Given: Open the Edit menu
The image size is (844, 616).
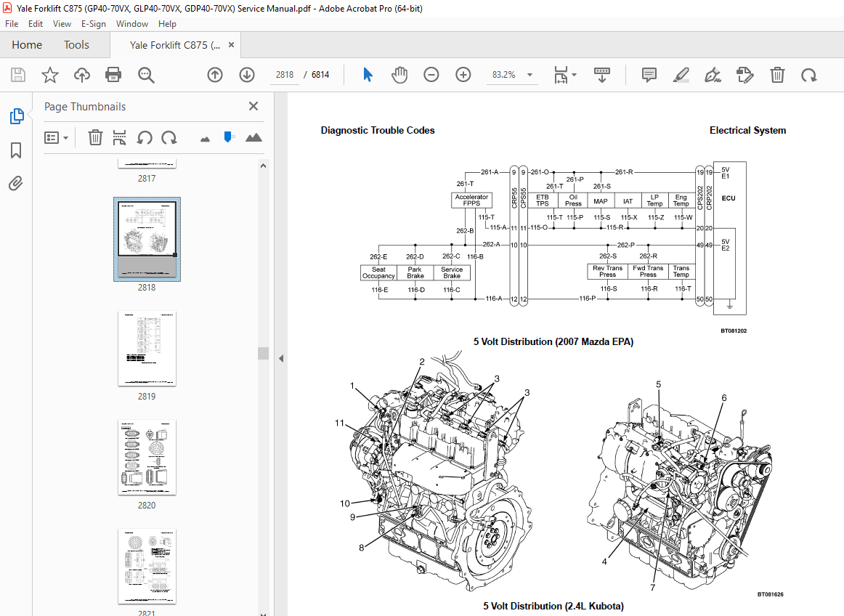Looking at the screenshot, I should [36, 24].
